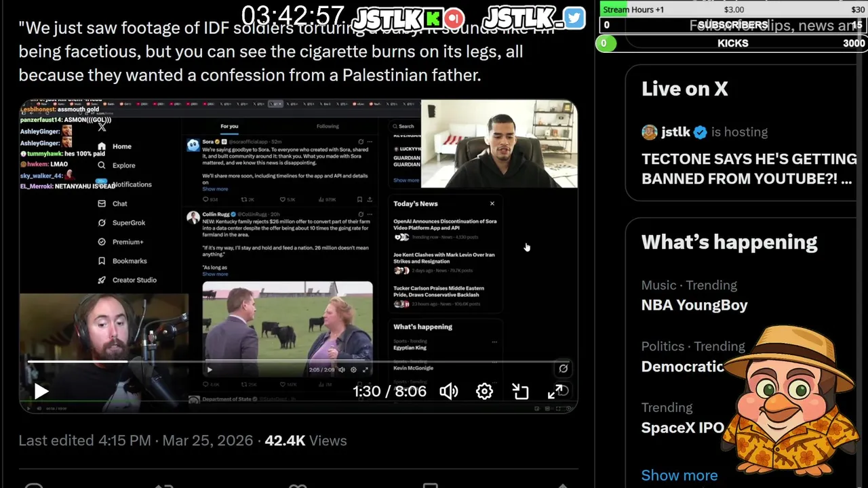Image resolution: width=868 pixels, height=488 pixels.
Task: Open the Chat envelope icon in the sidebar
Action: 102,203
